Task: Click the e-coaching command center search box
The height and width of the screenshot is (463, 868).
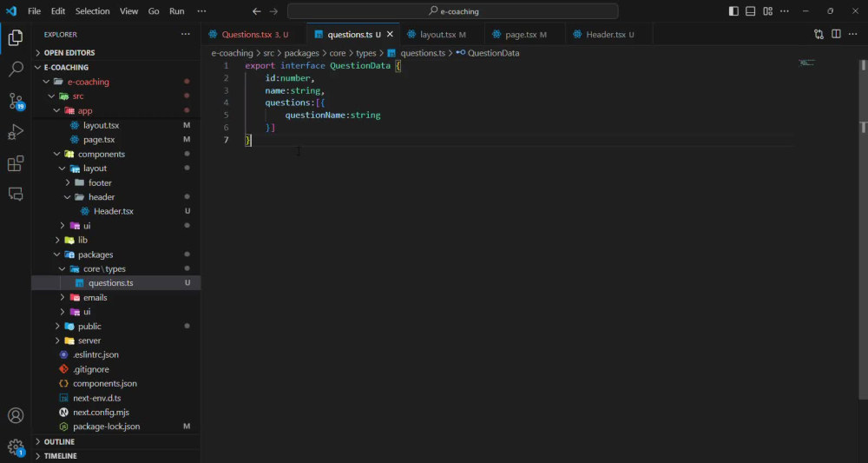Action: pos(453,11)
